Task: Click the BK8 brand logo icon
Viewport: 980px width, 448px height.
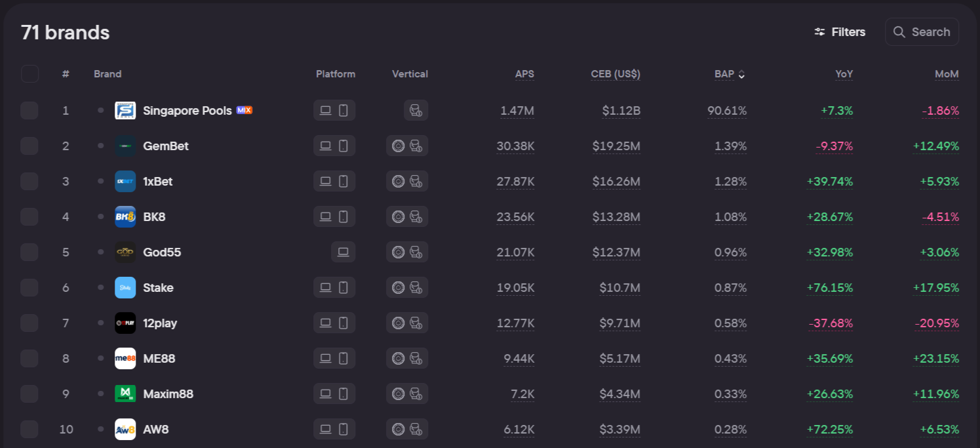Action: click(x=125, y=216)
